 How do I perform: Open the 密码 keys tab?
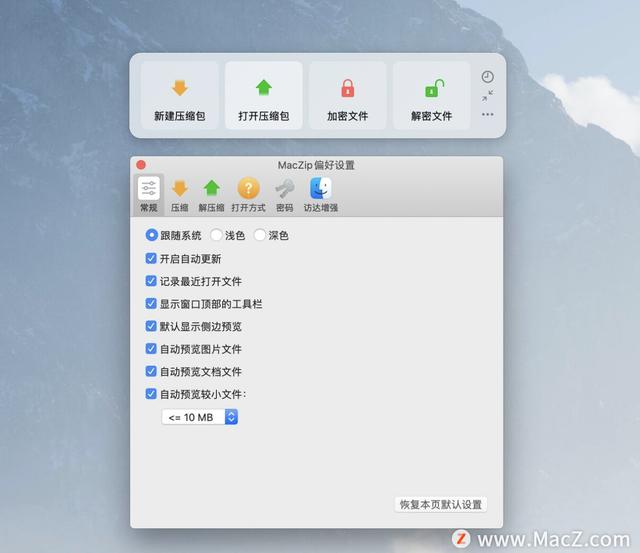[284, 194]
